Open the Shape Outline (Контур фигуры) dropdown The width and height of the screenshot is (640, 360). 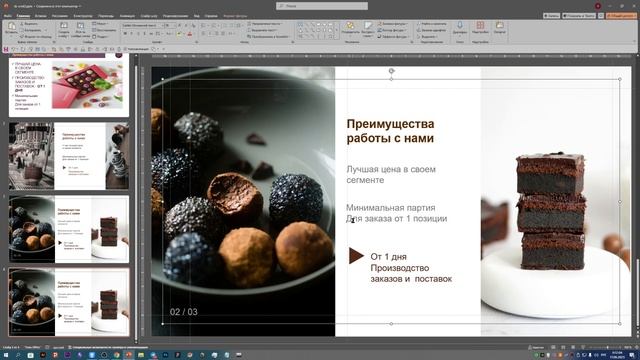coord(392,30)
